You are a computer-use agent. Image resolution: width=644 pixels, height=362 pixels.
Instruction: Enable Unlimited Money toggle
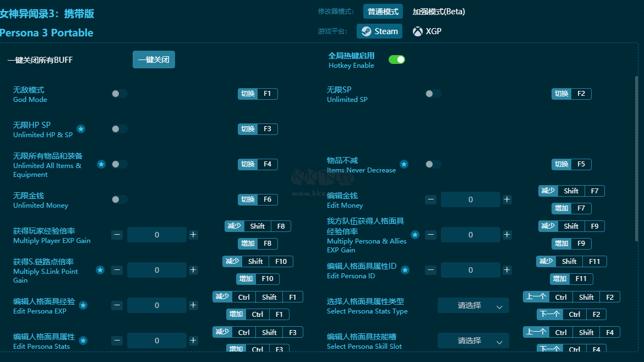119,199
